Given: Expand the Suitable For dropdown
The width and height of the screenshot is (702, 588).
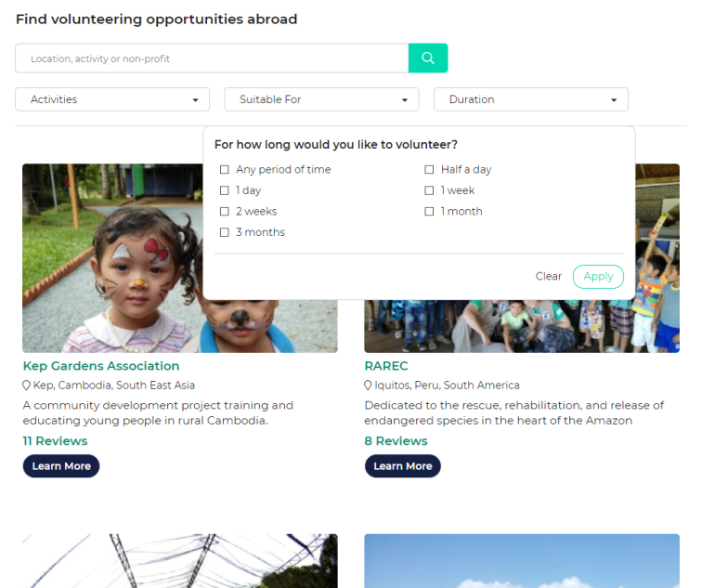Looking at the screenshot, I should (x=321, y=99).
